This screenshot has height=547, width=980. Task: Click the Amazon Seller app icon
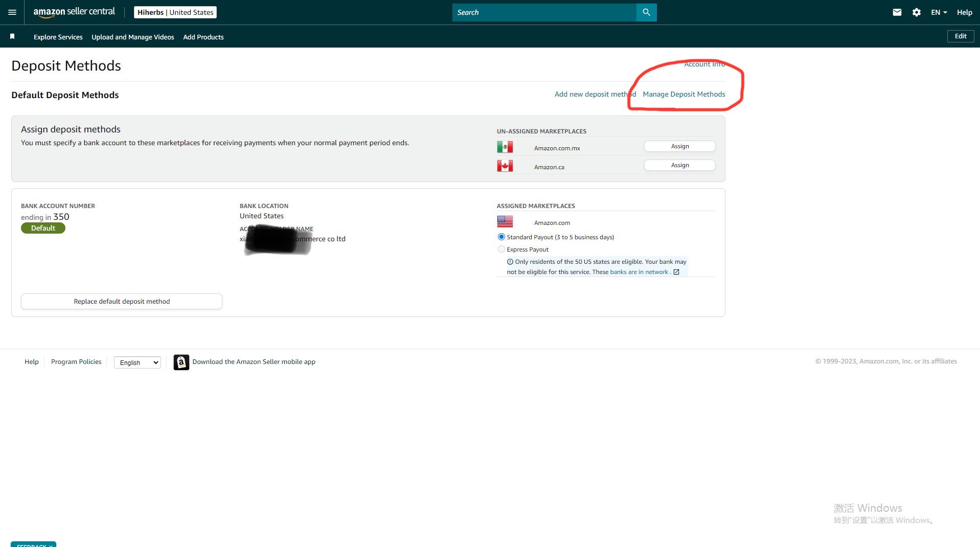(x=181, y=362)
